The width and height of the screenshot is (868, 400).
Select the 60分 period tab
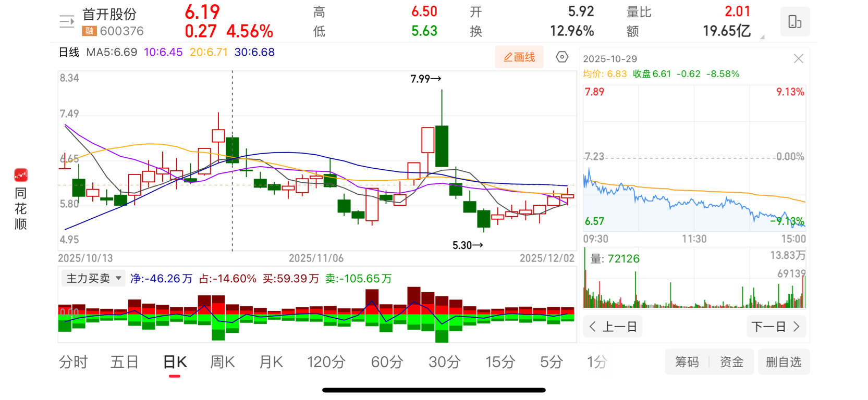point(387,362)
